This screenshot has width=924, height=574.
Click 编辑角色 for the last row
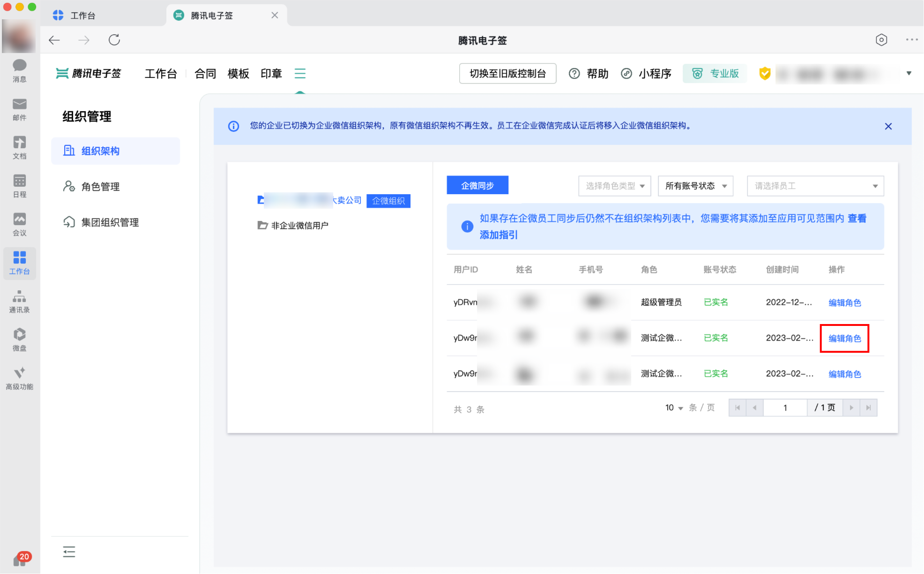[844, 374]
